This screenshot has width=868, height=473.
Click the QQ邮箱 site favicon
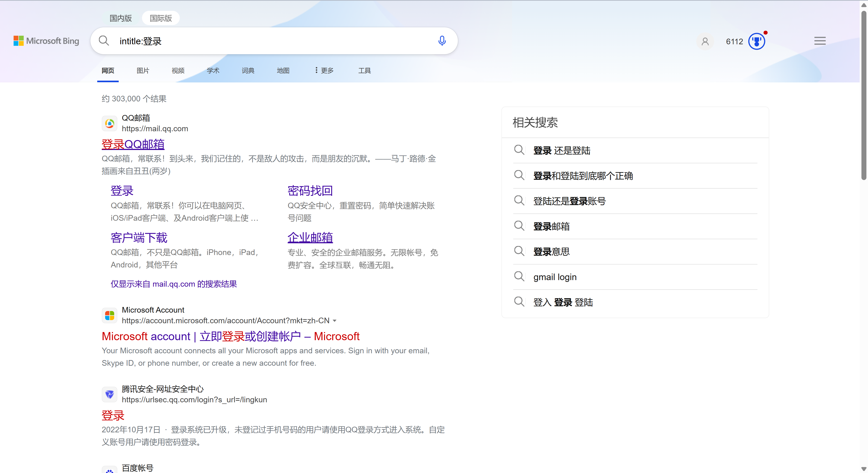pos(109,124)
